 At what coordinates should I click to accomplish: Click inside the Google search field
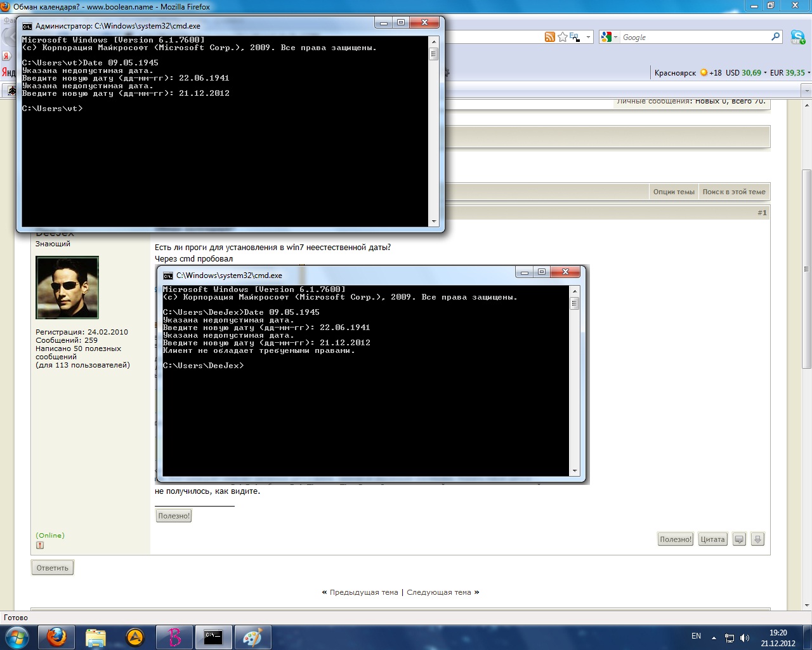(695, 37)
